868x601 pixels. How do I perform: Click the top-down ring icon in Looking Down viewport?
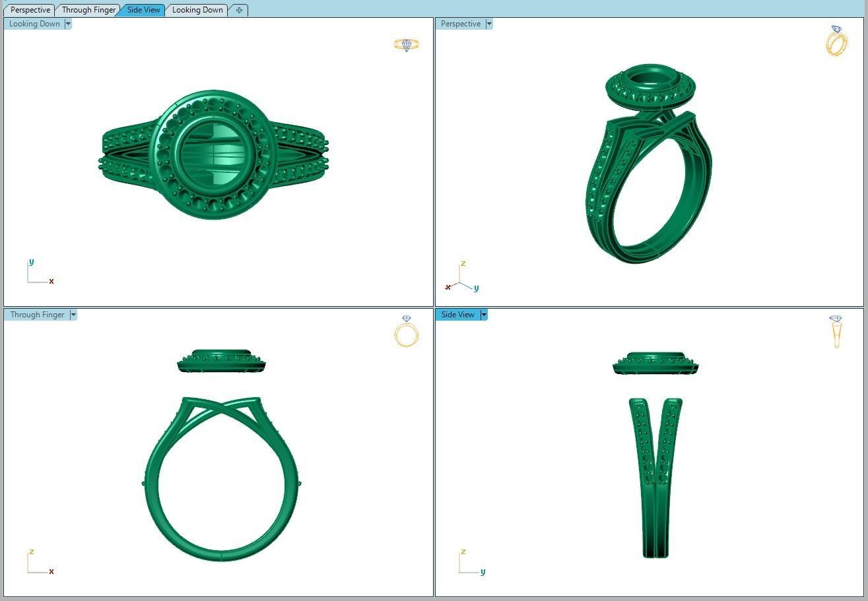pyautogui.click(x=407, y=45)
